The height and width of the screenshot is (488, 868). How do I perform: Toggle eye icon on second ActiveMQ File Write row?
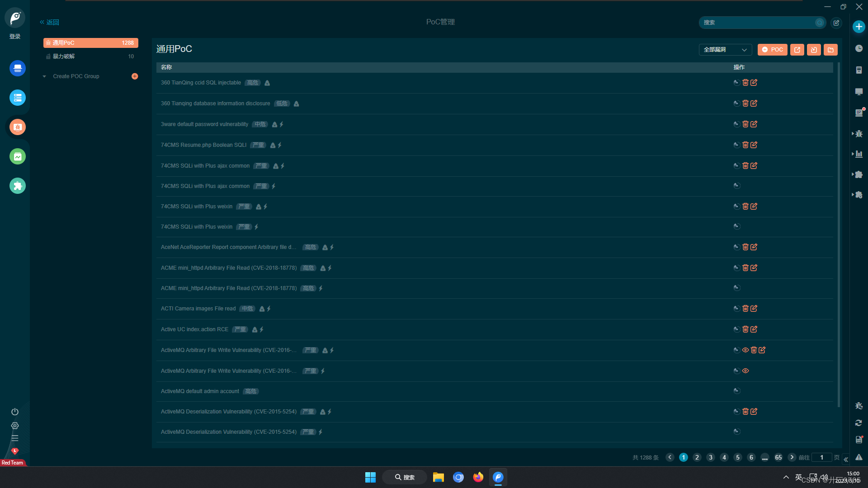[x=745, y=371]
